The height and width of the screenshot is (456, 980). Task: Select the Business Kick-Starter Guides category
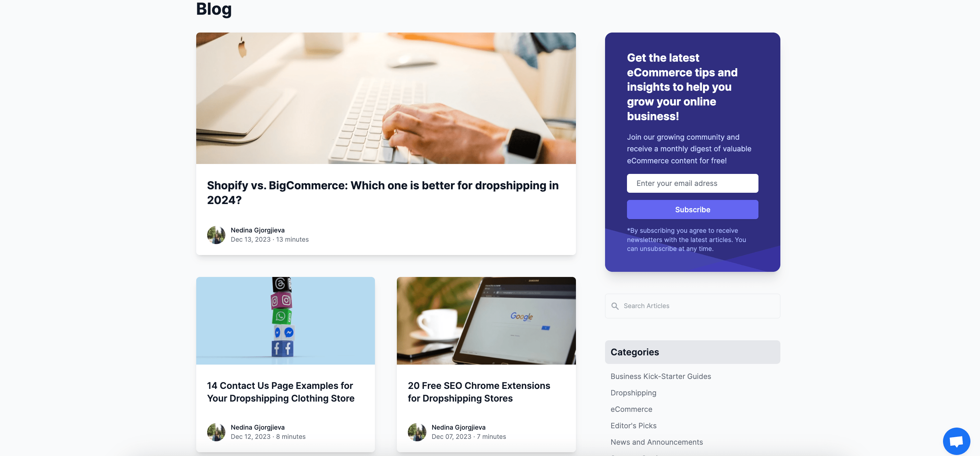pos(661,376)
